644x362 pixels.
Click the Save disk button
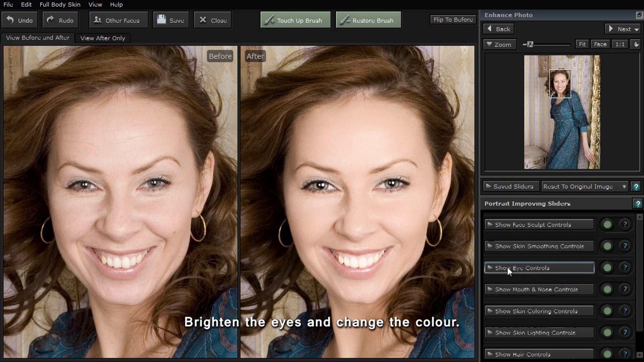pyautogui.click(x=171, y=20)
